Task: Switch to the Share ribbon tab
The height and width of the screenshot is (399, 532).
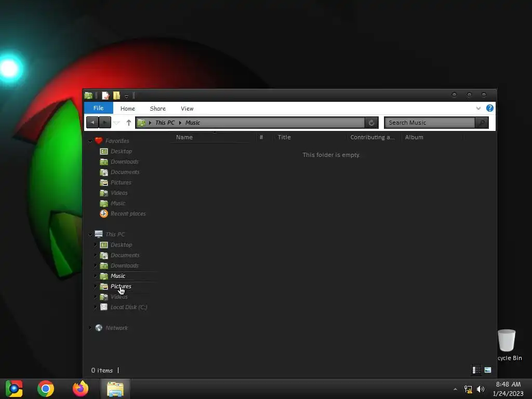Action: [158, 109]
